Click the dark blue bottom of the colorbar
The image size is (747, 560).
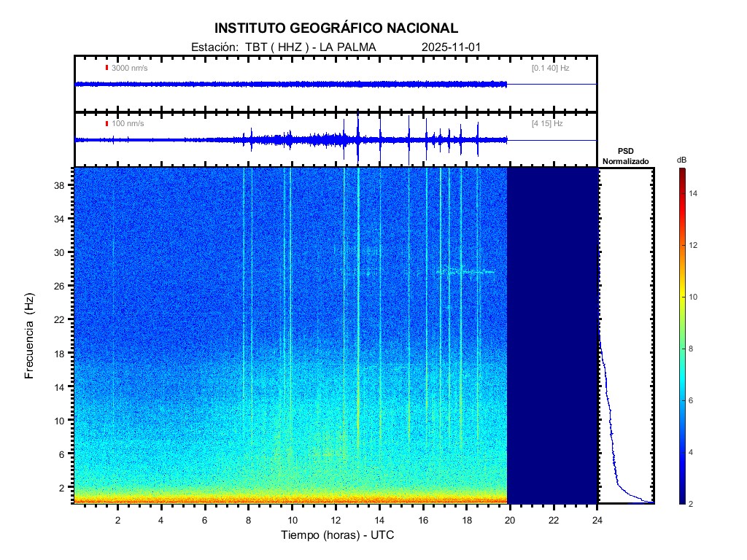[681, 499]
